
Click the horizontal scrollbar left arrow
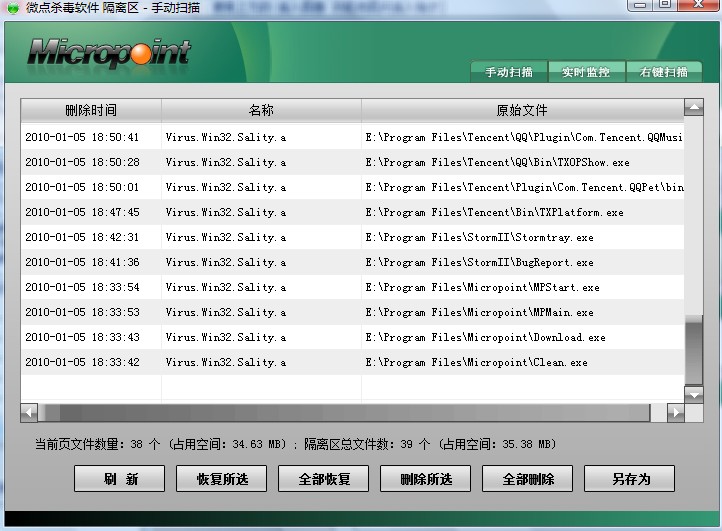[x=29, y=412]
